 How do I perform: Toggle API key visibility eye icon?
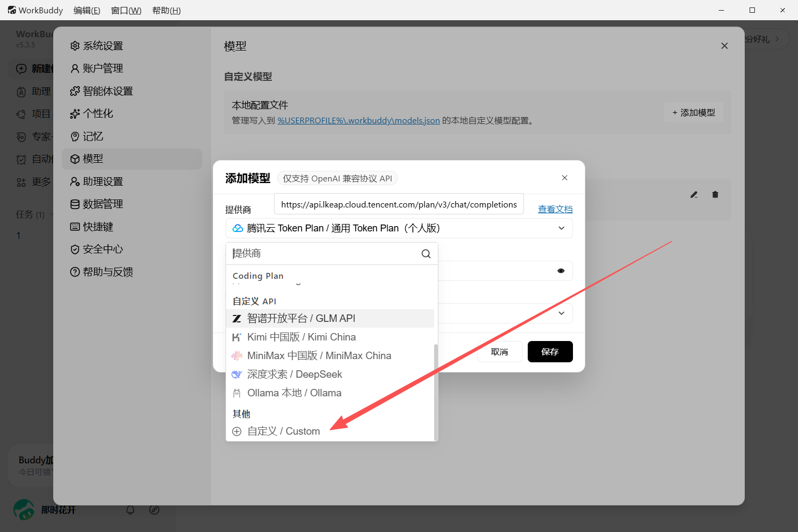[x=561, y=271]
